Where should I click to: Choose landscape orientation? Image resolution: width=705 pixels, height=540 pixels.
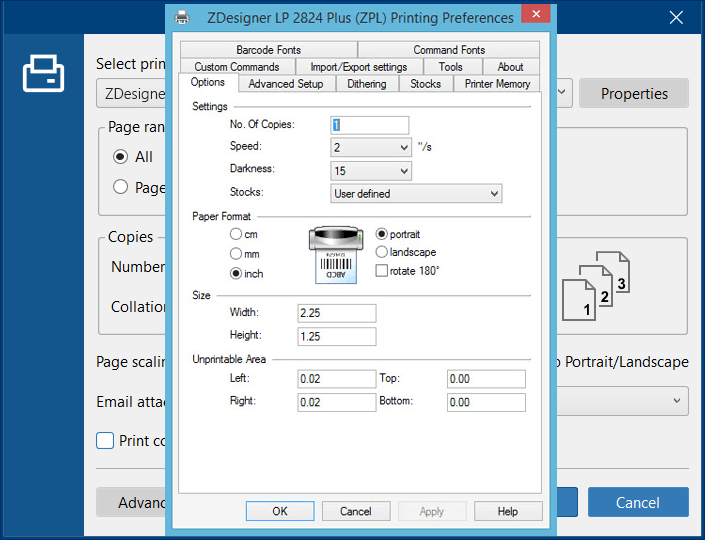click(x=381, y=252)
